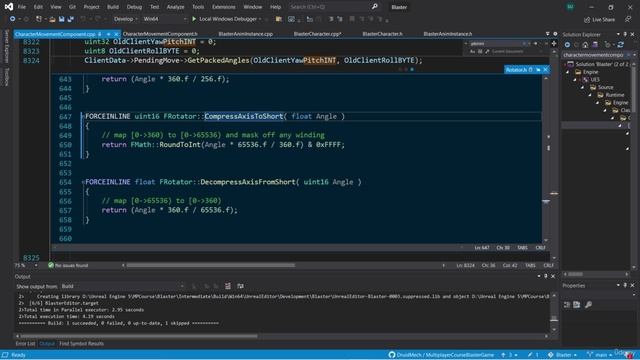
Task: Collapse the UE5 project node
Action: click(575, 80)
